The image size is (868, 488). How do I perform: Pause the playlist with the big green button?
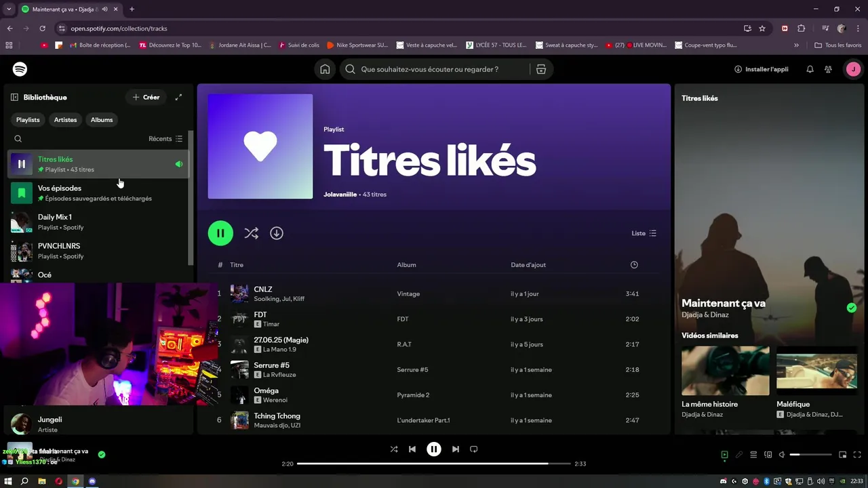(x=220, y=233)
